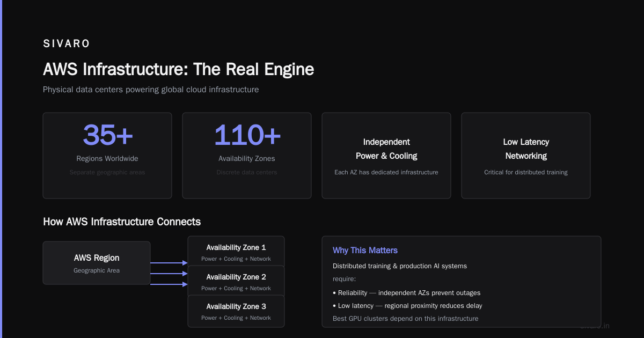Click the SIVARO brand logo text
644x338 pixels.
(67, 44)
